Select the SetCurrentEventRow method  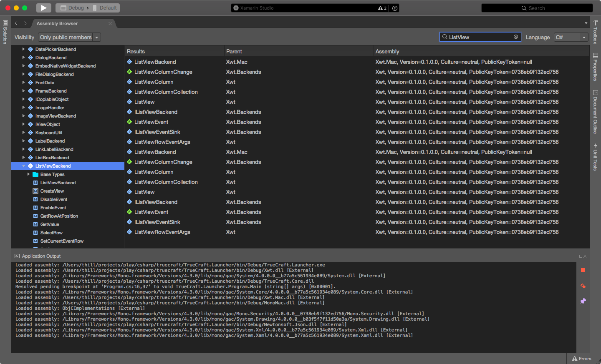[x=62, y=241]
